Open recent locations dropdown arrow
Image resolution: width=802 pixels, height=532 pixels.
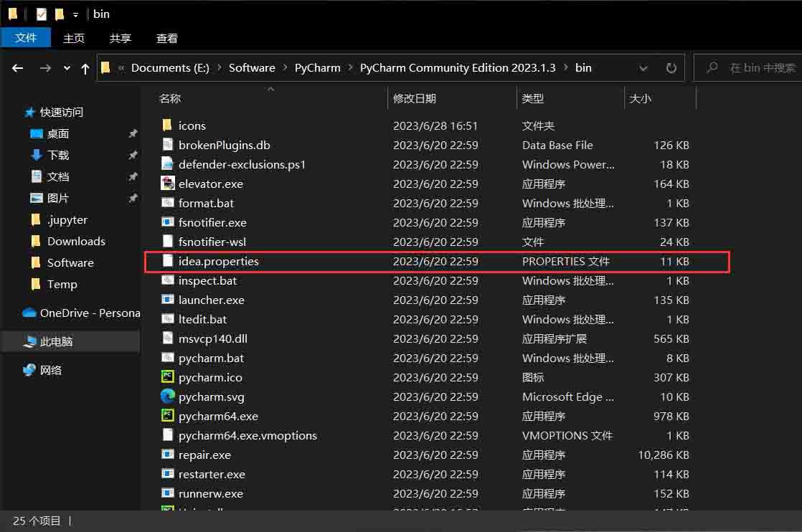(x=67, y=68)
